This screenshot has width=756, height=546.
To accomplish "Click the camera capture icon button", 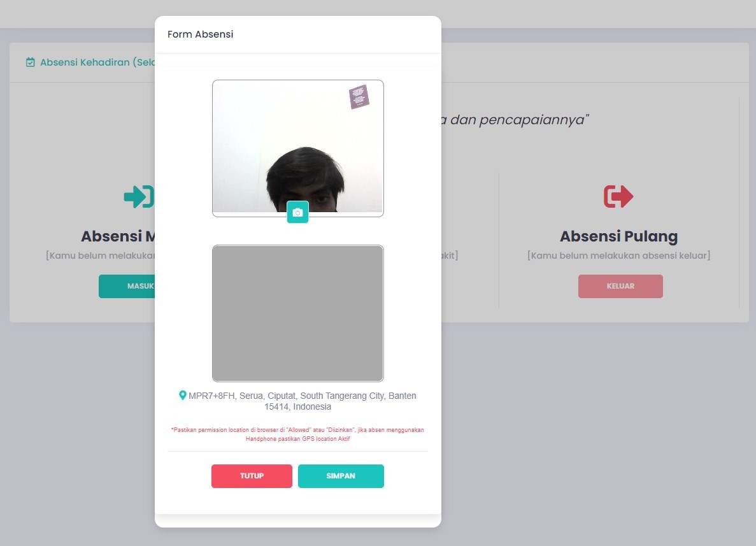I will coord(297,212).
